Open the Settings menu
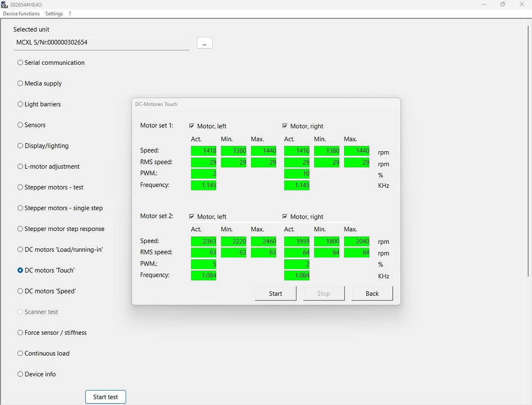 point(54,13)
